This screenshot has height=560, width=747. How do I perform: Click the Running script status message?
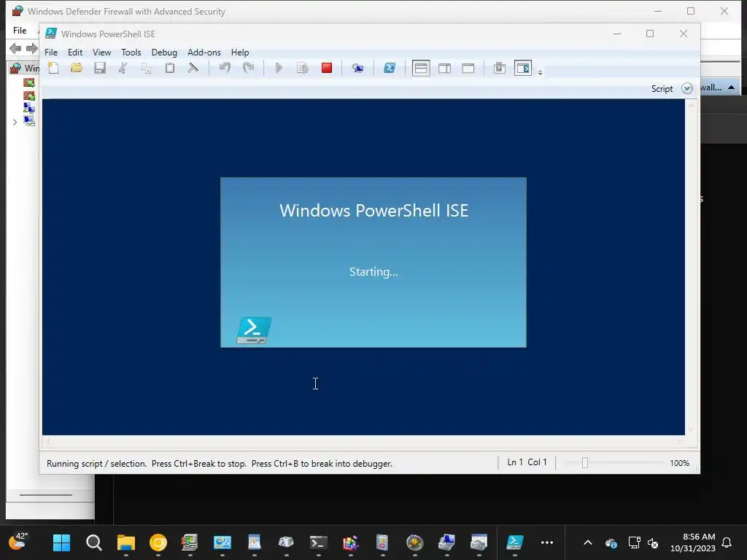coord(220,463)
